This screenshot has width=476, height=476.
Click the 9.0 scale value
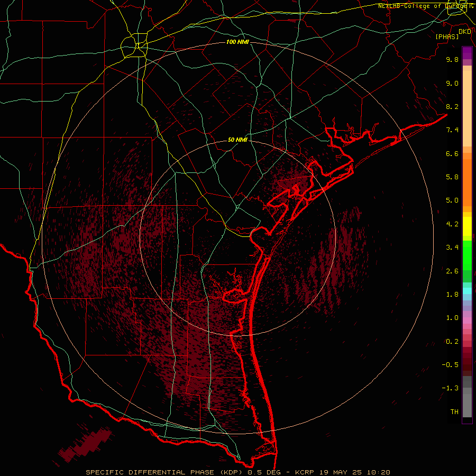pos(452,83)
